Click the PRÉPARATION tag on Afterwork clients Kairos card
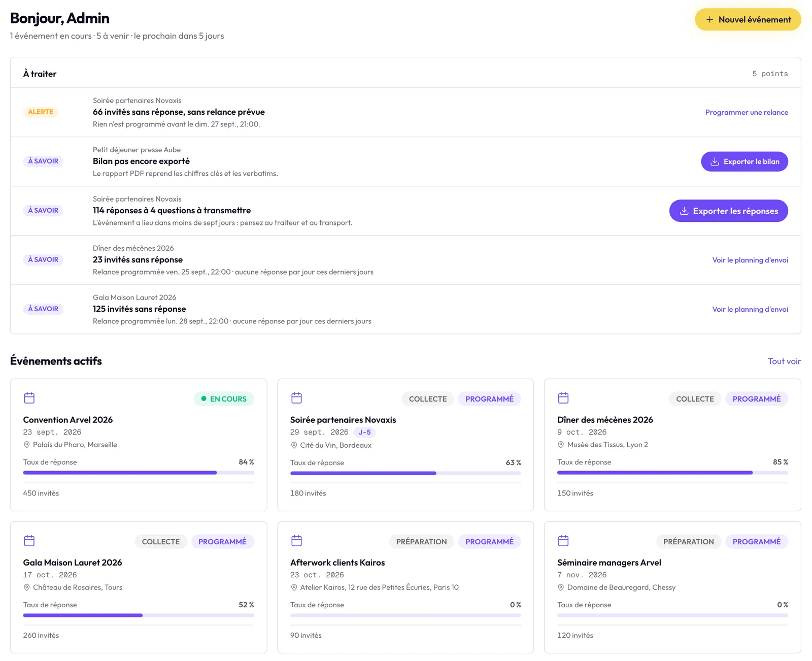The image size is (812, 661). pyautogui.click(x=421, y=542)
